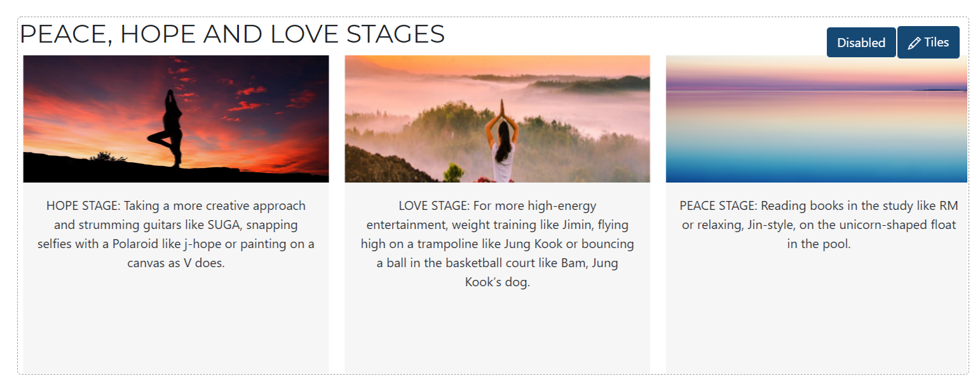Click empty gray area of Peace tile

click(817, 312)
